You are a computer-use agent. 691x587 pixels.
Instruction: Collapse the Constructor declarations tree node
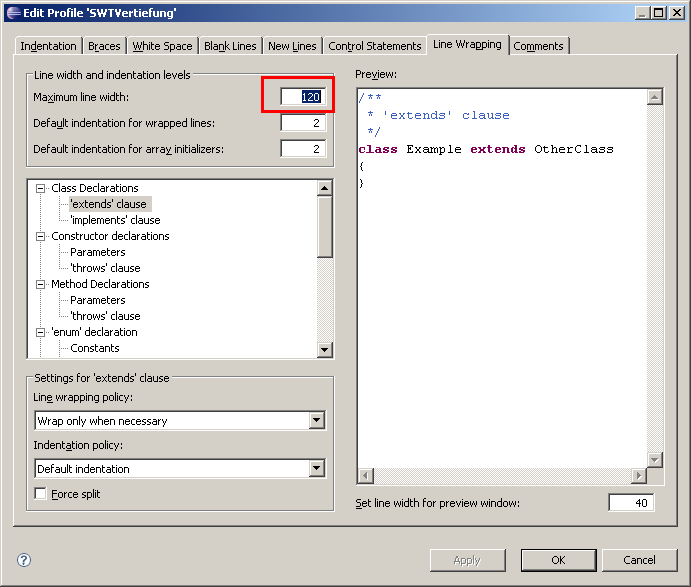click(x=41, y=236)
